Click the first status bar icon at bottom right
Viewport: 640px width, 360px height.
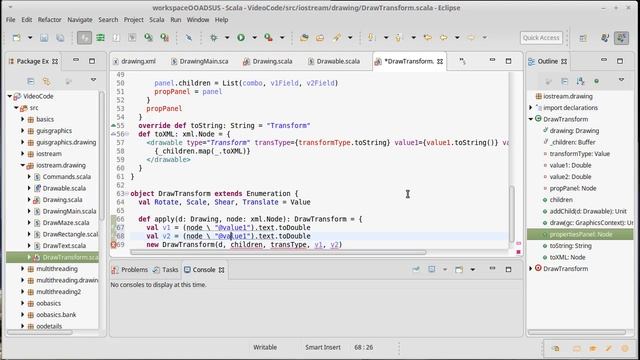point(556,348)
